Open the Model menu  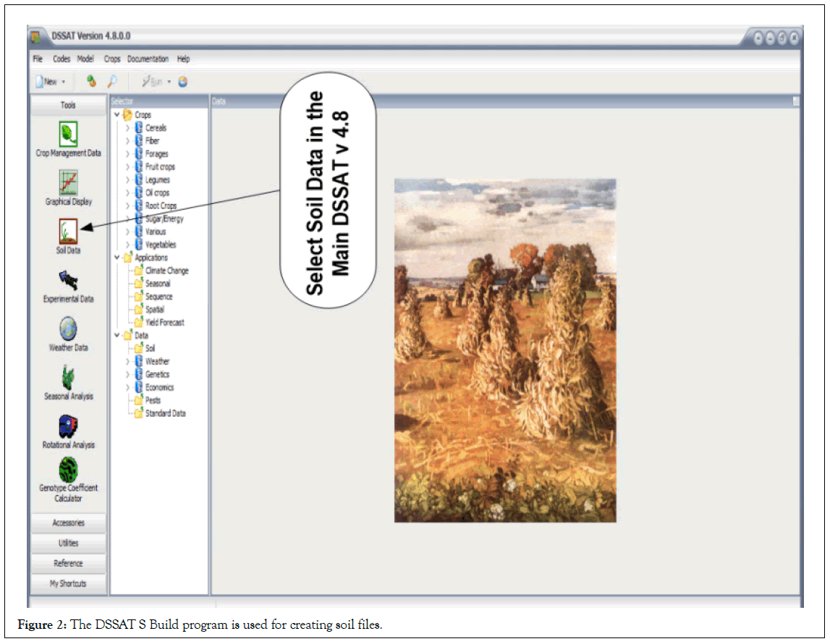tap(85, 59)
